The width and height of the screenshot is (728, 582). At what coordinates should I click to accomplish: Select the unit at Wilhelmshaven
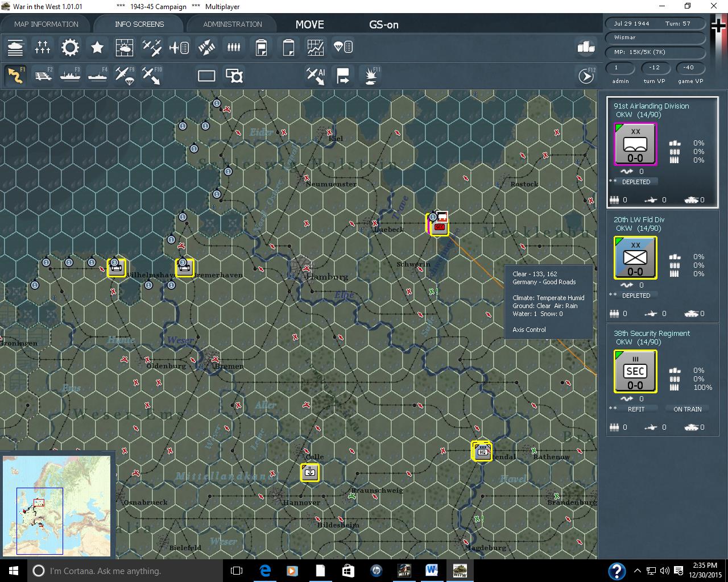coord(116,268)
